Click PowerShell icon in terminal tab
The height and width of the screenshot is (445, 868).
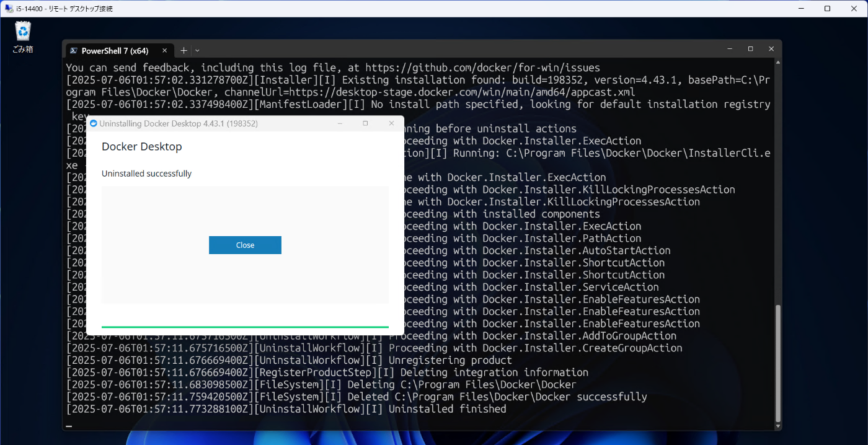[73, 51]
